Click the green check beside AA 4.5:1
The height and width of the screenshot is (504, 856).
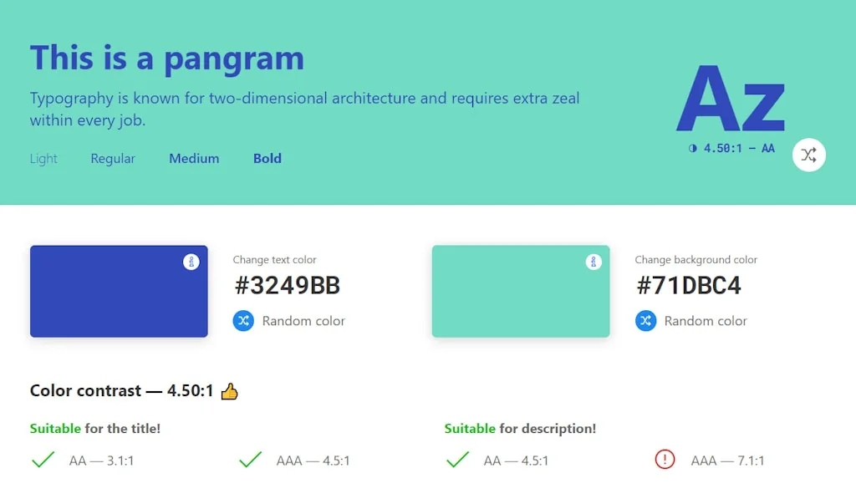[x=457, y=460]
